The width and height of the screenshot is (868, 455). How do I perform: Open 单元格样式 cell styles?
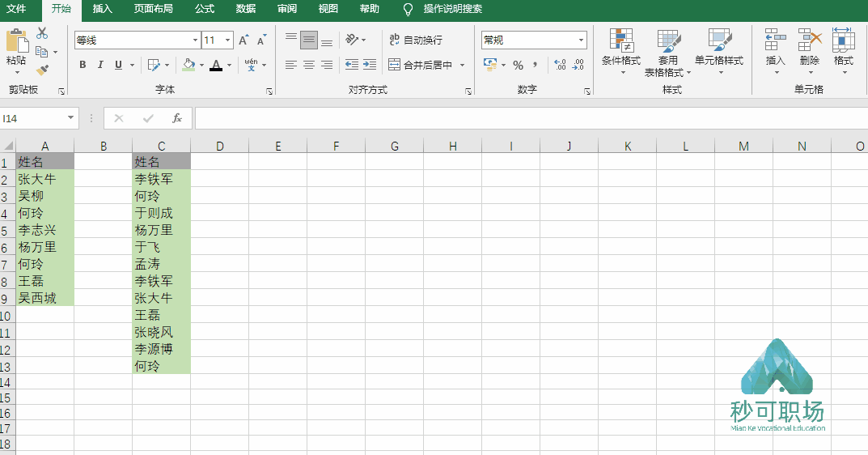[719, 51]
